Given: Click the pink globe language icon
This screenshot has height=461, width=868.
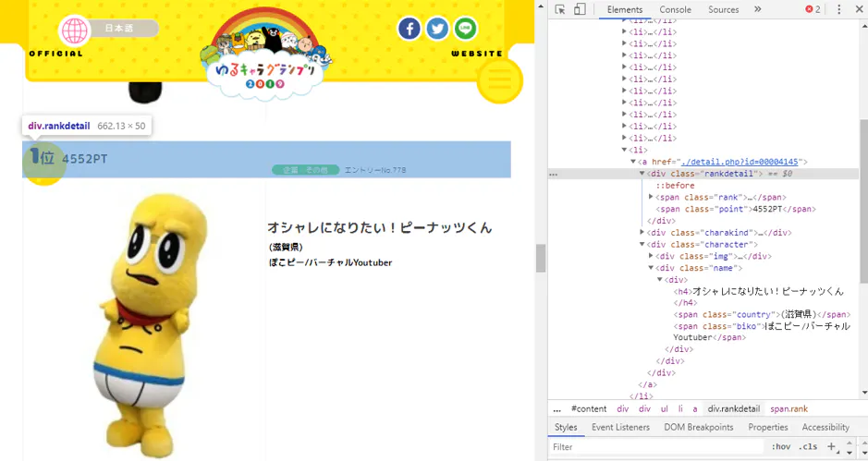Looking at the screenshot, I should [x=74, y=30].
